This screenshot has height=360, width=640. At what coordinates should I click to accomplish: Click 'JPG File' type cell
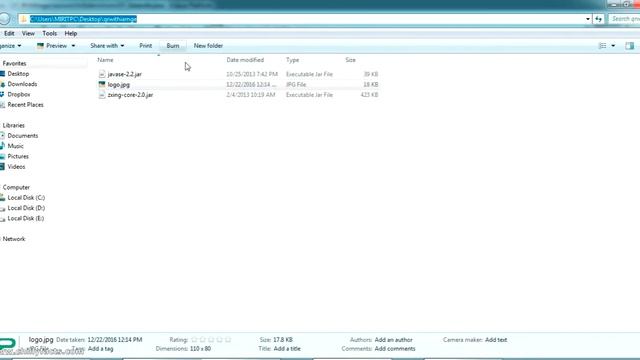[296, 84]
